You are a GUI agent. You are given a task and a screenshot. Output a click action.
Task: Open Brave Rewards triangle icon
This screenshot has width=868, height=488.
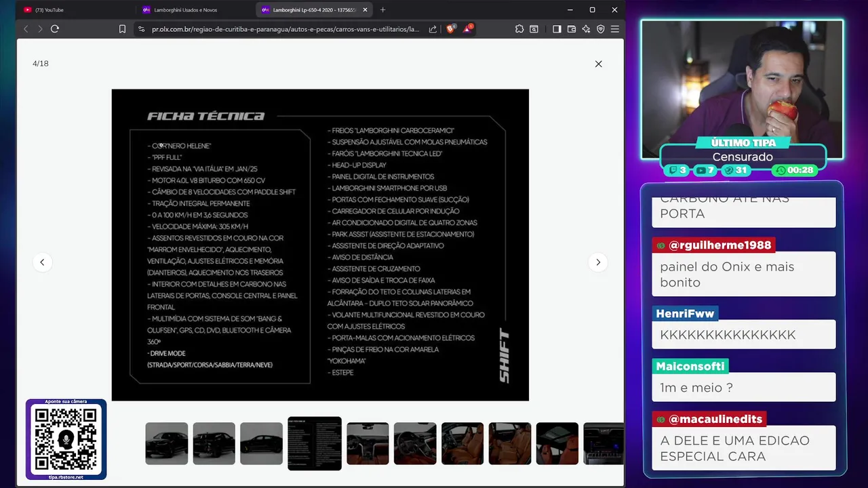click(x=468, y=28)
